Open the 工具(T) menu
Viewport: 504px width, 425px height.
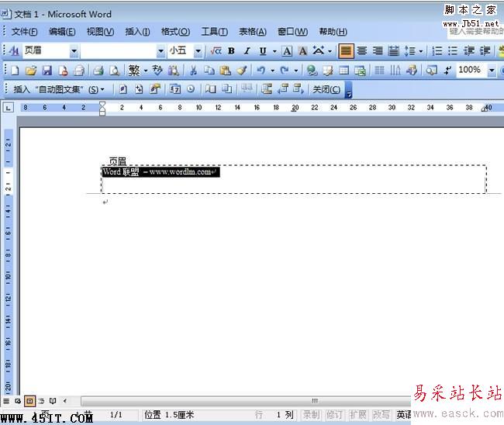tap(214, 32)
